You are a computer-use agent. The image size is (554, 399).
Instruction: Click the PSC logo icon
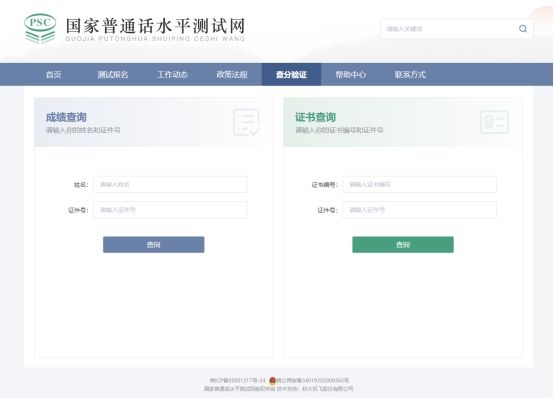tap(40, 29)
